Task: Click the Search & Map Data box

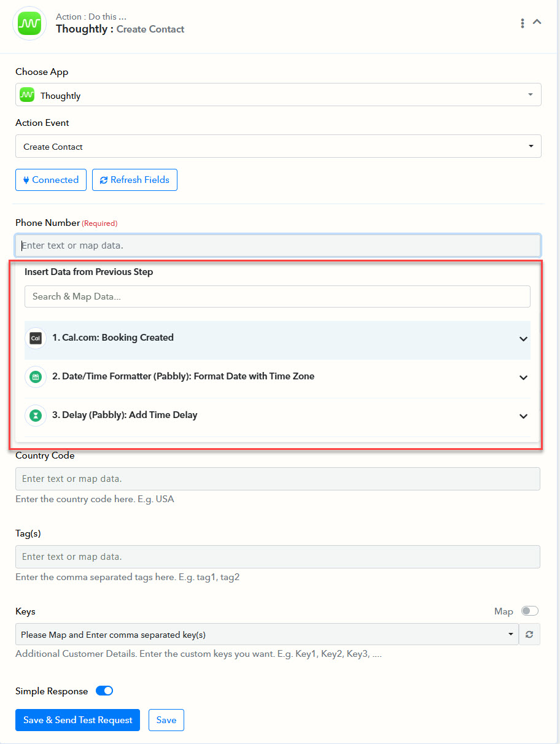Action: [278, 296]
